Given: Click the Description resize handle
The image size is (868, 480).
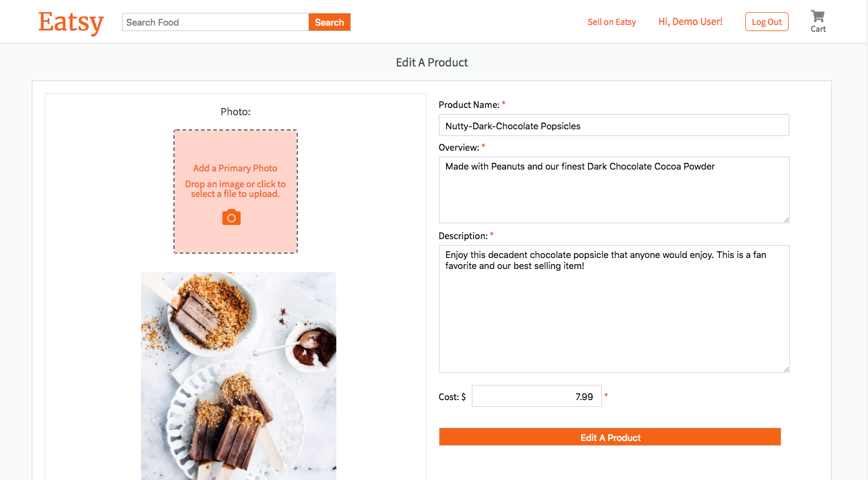Looking at the screenshot, I should point(787,368).
